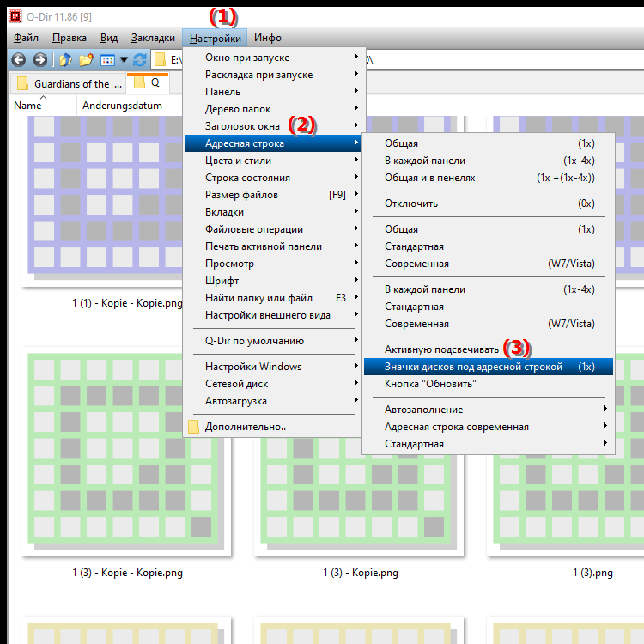644x644 pixels.
Task: Click file name 1 (3).png
Action: point(592,573)
